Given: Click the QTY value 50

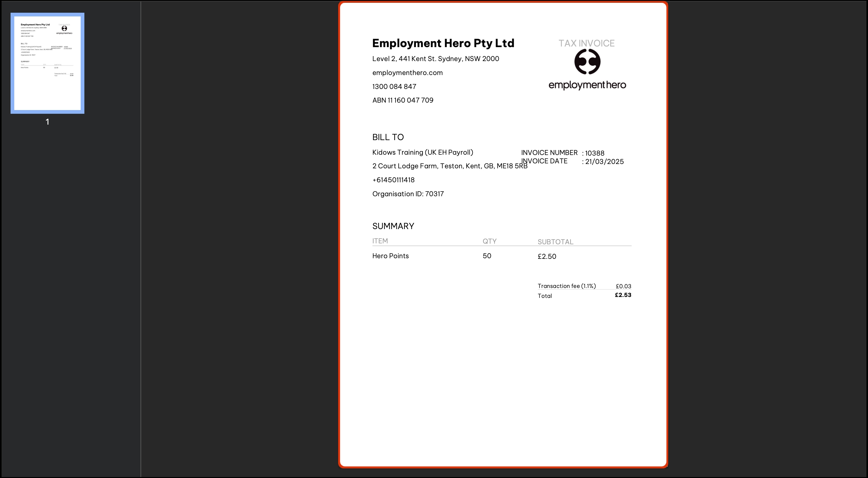Looking at the screenshot, I should [x=486, y=256].
